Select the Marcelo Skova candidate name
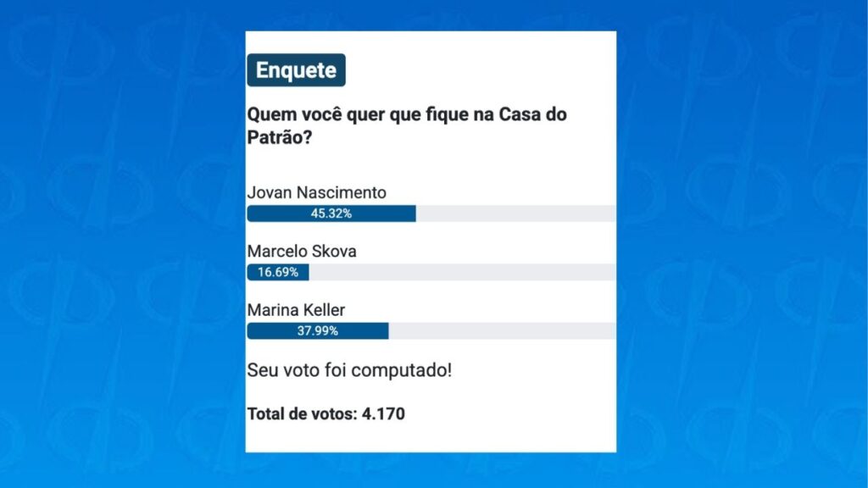 [x=300, y=252]
